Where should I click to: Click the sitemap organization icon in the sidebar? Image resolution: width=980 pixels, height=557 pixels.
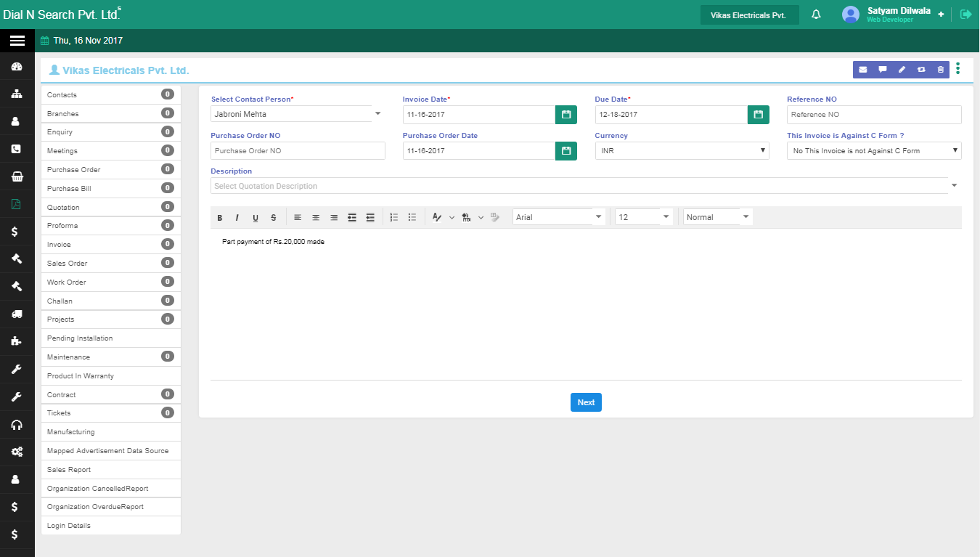[x=17, y=94]
